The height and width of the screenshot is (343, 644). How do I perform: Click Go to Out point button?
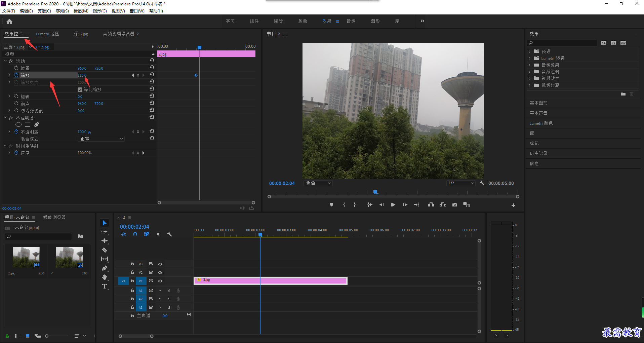pos(416,205)
